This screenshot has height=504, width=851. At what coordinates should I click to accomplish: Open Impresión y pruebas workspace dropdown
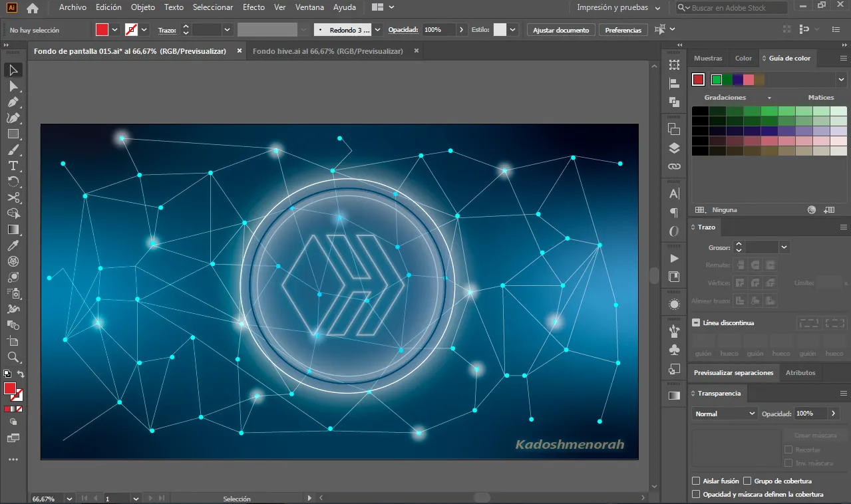point(618,8)
